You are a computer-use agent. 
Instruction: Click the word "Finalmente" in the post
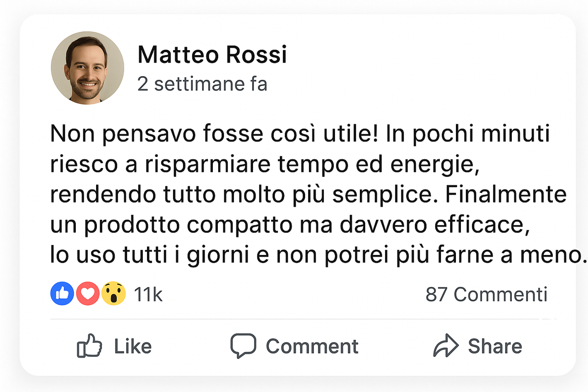click(x=506, y=195)
